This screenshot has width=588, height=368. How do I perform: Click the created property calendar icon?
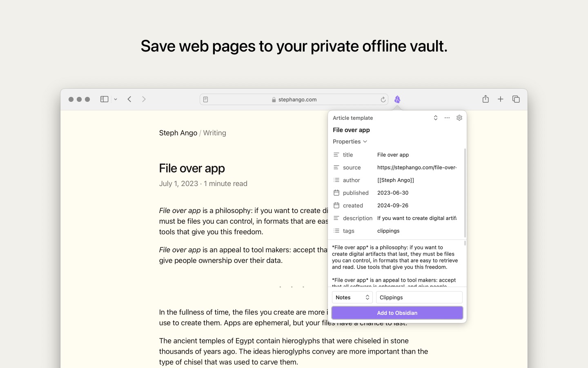(336, 205)
